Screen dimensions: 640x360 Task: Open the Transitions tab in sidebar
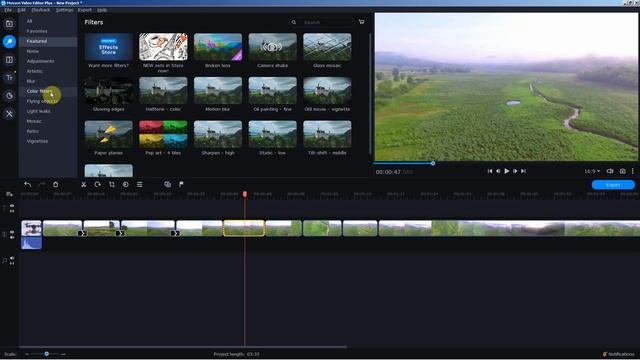(x=9, y=60)
